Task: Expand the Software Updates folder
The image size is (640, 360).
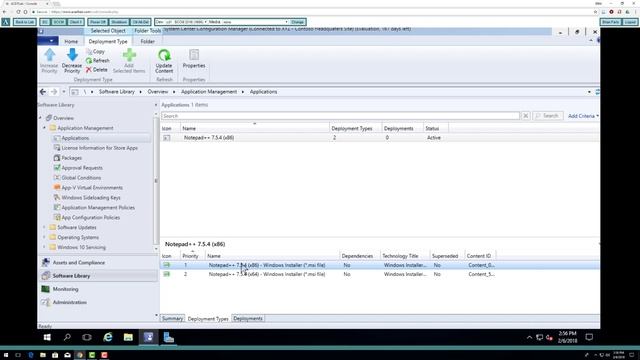Action: tap(44, 227)
